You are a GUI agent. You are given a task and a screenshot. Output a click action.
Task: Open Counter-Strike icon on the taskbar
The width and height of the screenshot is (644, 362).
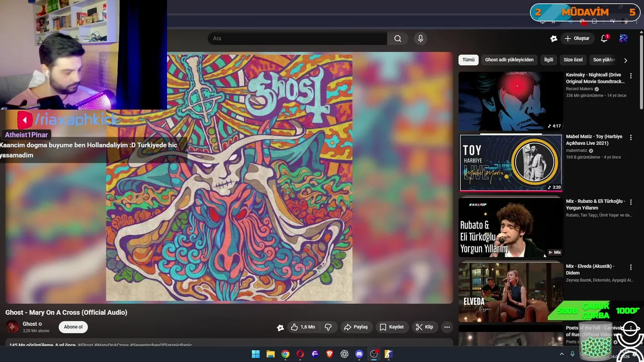tap(388, 354)
